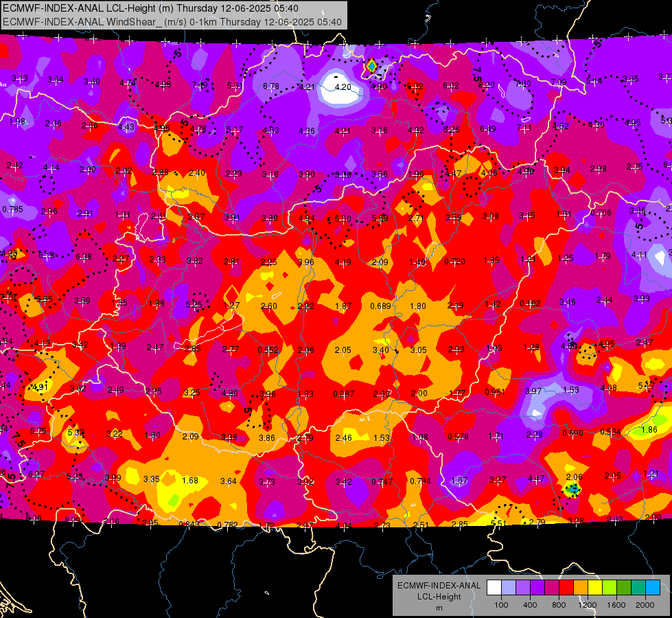This screenshot has width=672, height=618.
Task: Click the wind shear value '0.689'
Action: 380,306
